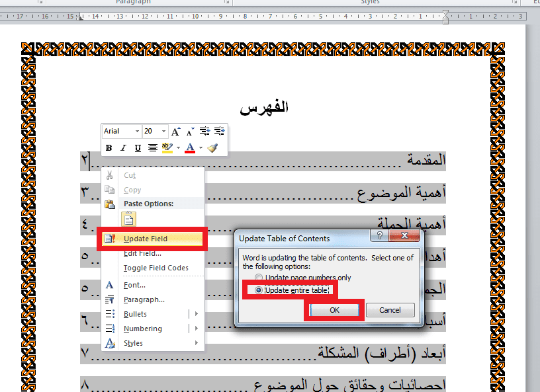
Task: Apply Underline from the mini toolbar
Action: pyautogui.click(x=138, y=148)
